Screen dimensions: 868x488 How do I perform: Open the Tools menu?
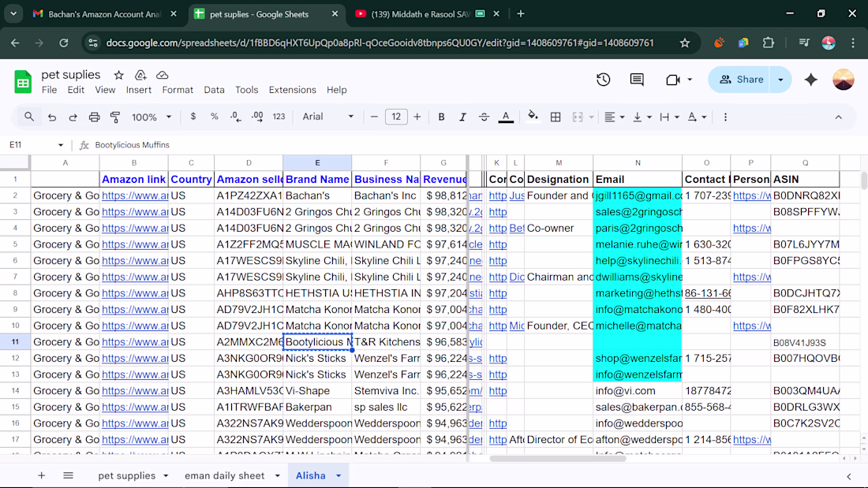[x=246, y=90]
